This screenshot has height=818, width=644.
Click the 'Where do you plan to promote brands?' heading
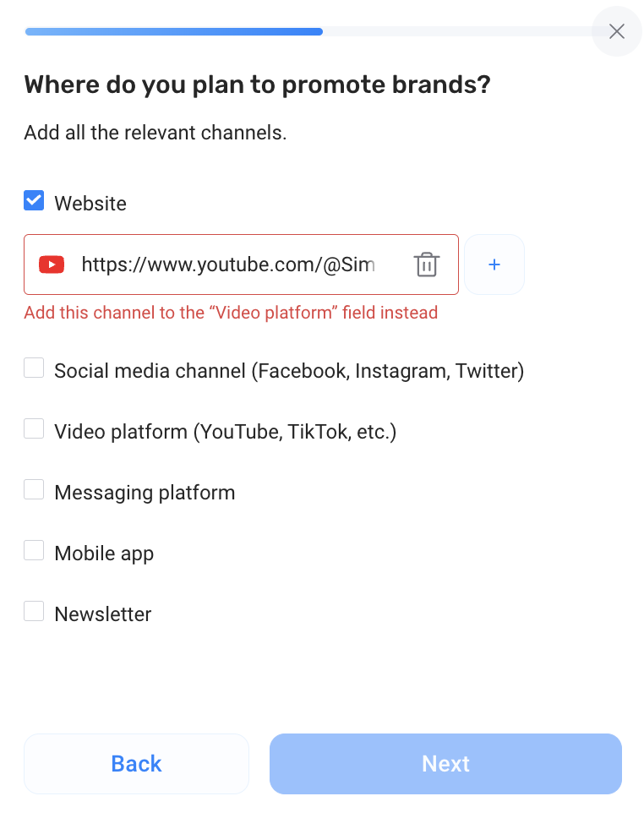coord(257,85)
